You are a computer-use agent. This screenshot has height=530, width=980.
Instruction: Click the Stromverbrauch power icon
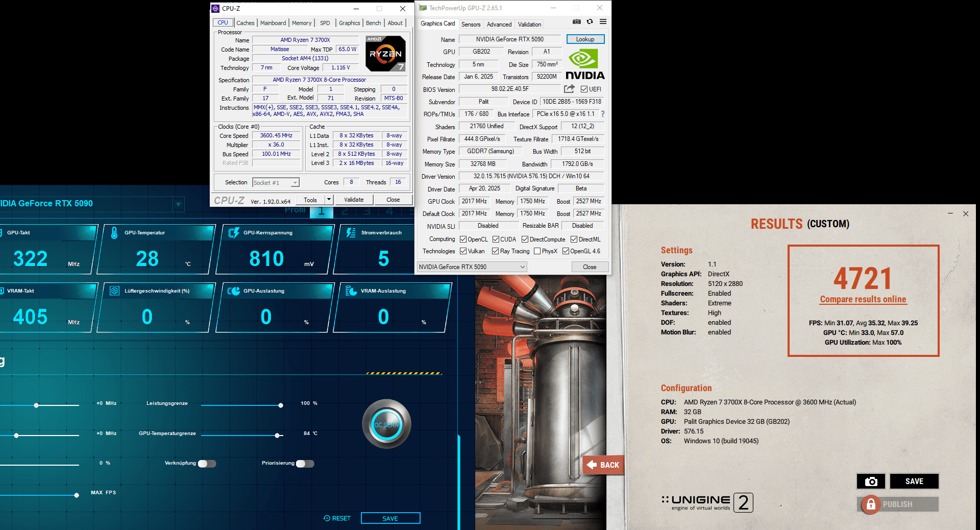point(351,233)
